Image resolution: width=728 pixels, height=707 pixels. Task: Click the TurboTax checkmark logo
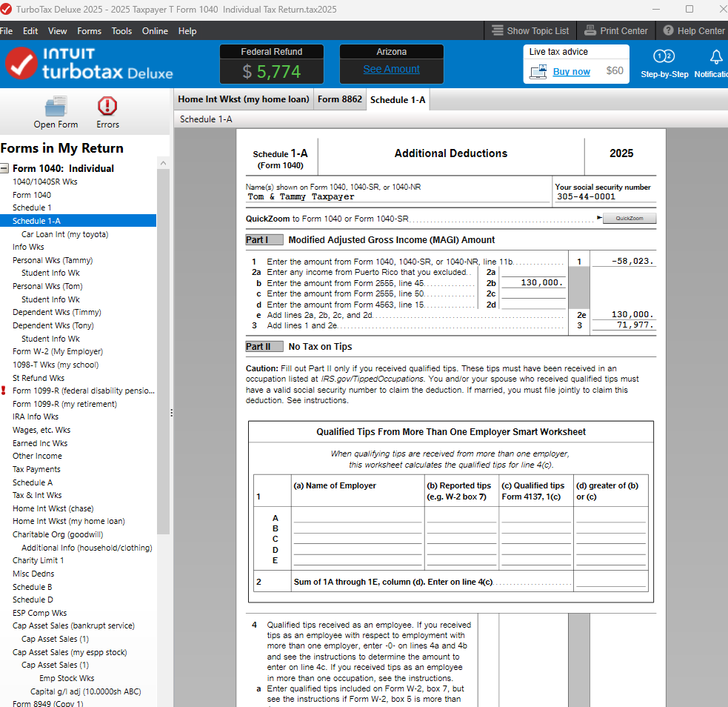pyautogui.click(x=21, y=63)
